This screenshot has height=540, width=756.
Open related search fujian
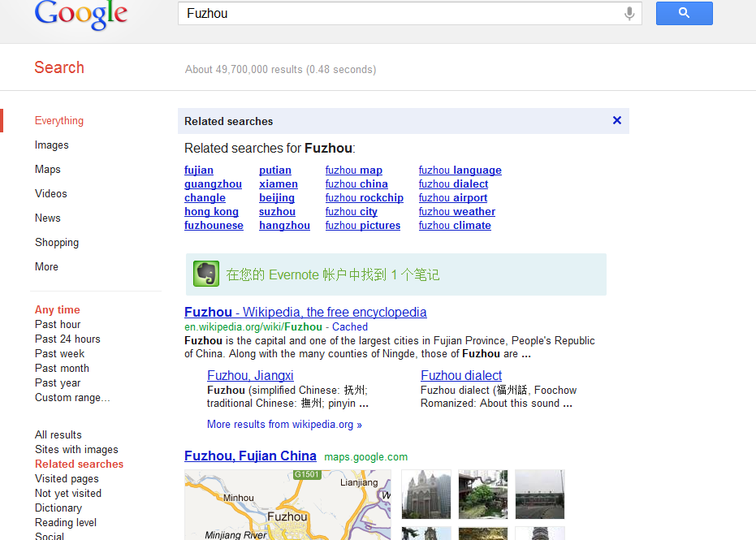point(199,171)
